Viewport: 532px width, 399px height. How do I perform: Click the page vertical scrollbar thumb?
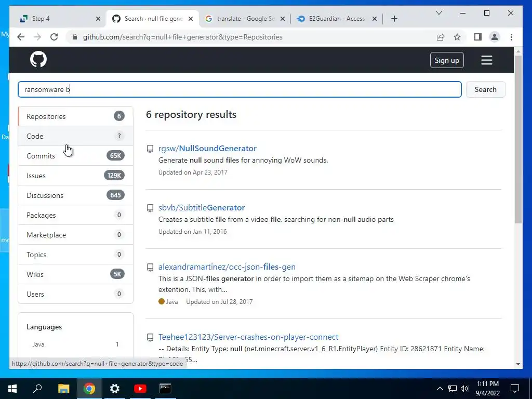[518, 139]
